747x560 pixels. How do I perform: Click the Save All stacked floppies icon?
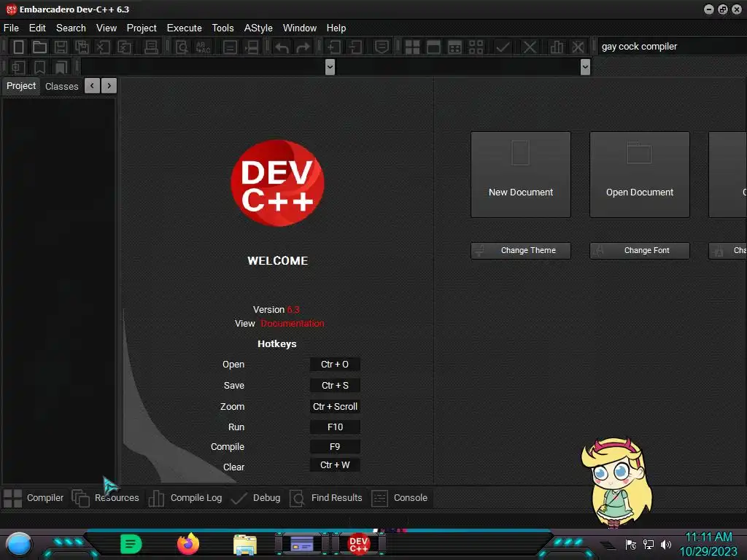coord(82,47)
